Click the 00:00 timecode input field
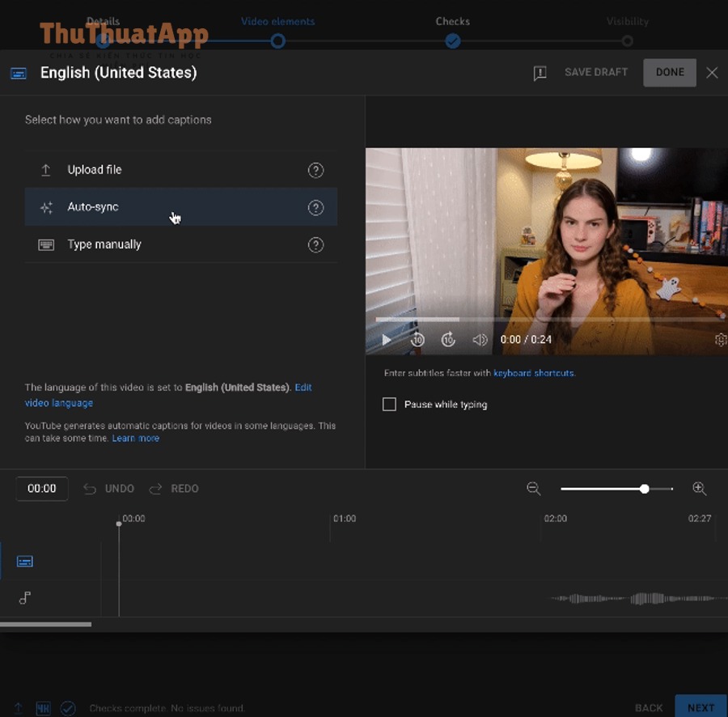This screenshot has width=728, height=717. click(x=42, y=489)
